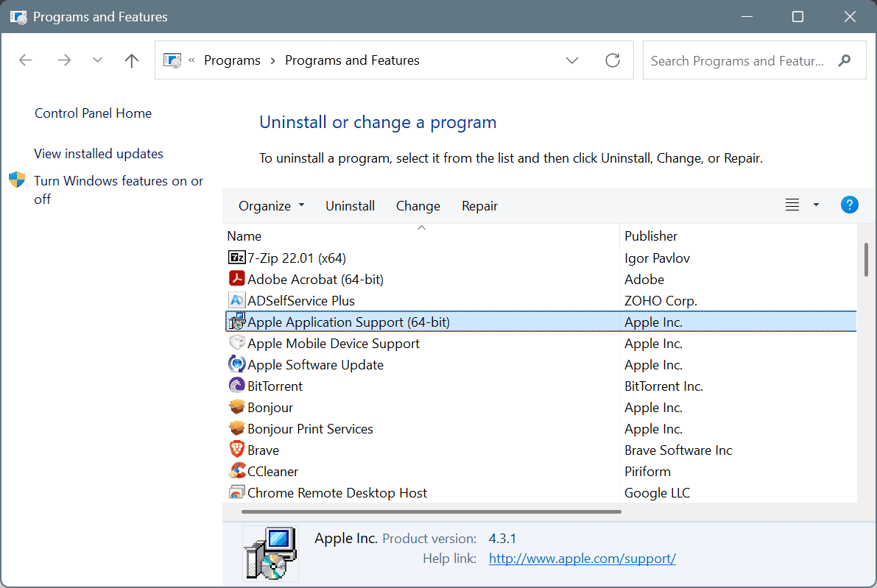Select the 7-Zip 22.01 (x64) row
Image resolution: width=877 pixels, height=588 pixels.
[540, 258]
